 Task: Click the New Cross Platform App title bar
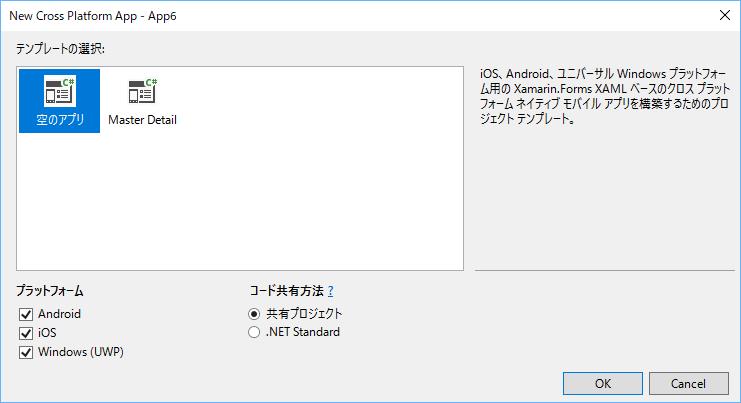300,14
